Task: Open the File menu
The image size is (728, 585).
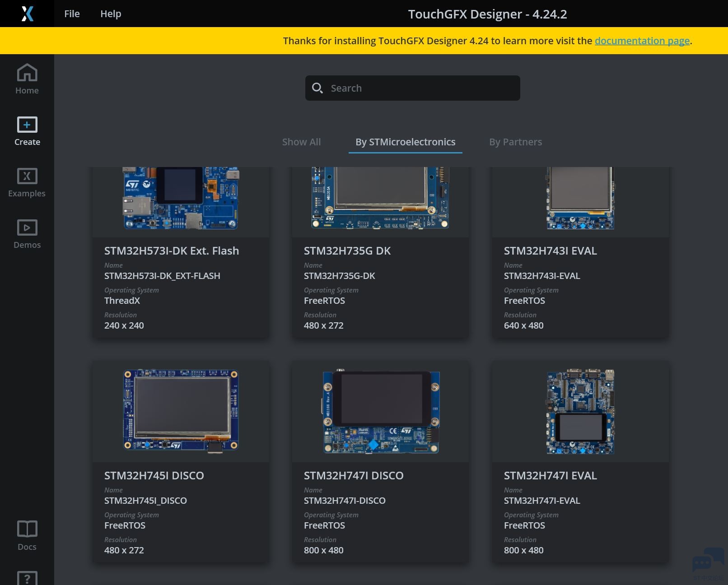Action: pyautogui.click(x=72, y=14)
